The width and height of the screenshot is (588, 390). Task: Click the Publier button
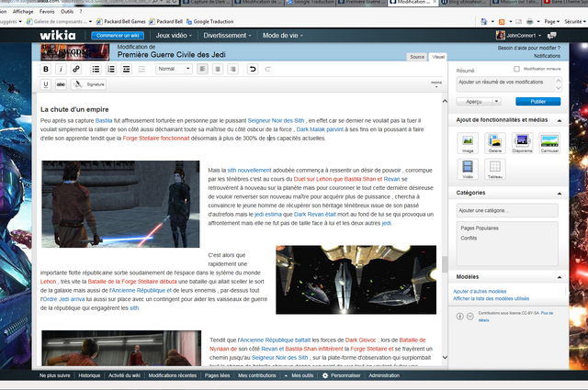click(x=538, y=102)
